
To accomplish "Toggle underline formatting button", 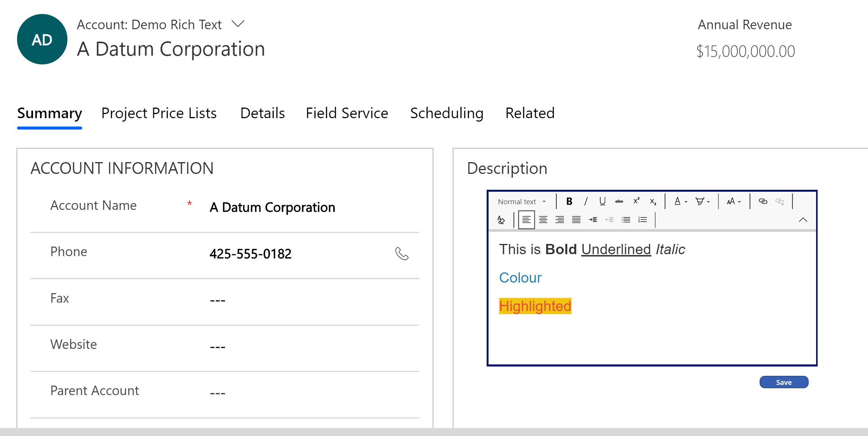I will pos(602,201).
